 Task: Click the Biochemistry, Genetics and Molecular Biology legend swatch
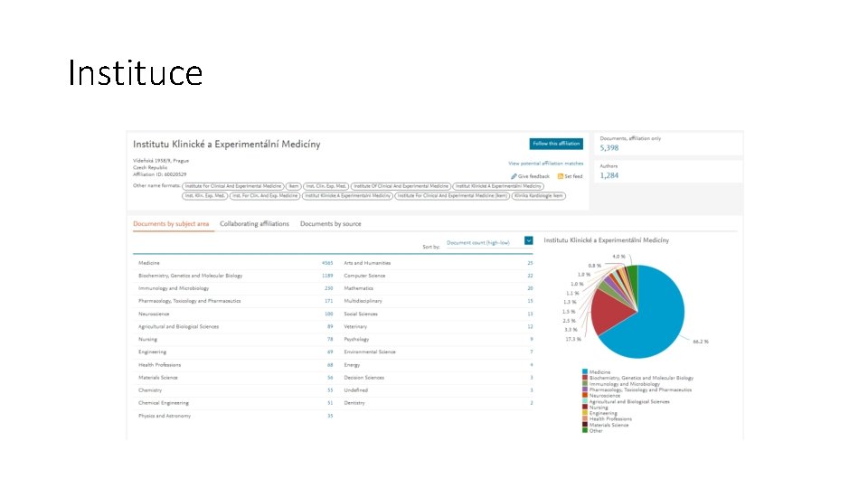[x=585, y=378]
